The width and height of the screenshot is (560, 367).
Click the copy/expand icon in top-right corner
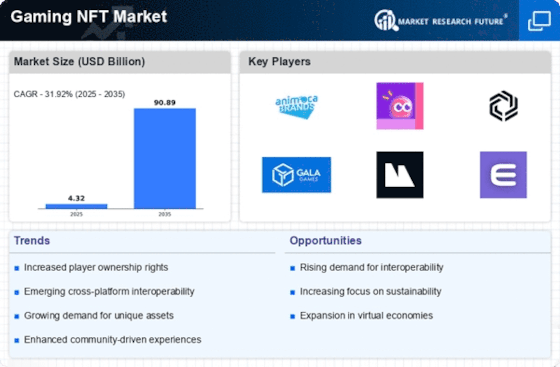pyautogui.click(x=539, y=21)
